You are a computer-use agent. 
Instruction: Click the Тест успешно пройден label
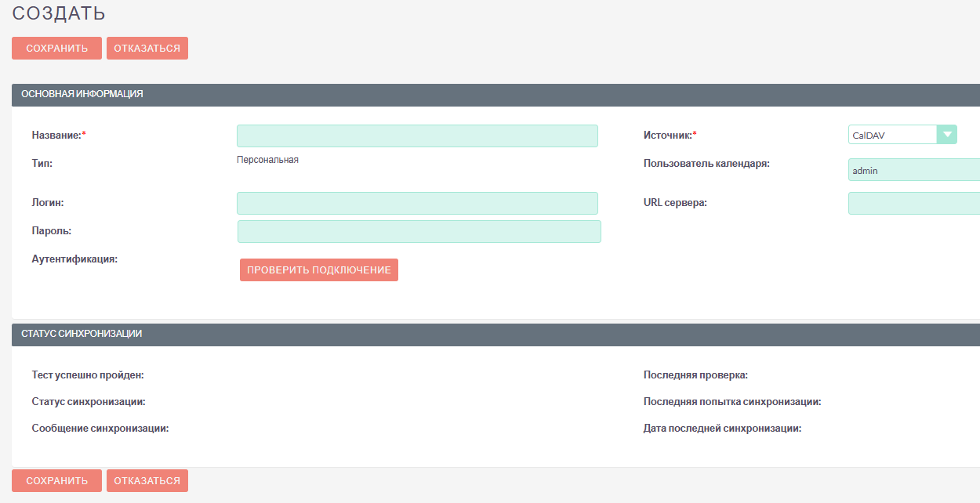(x=88, y=375)
